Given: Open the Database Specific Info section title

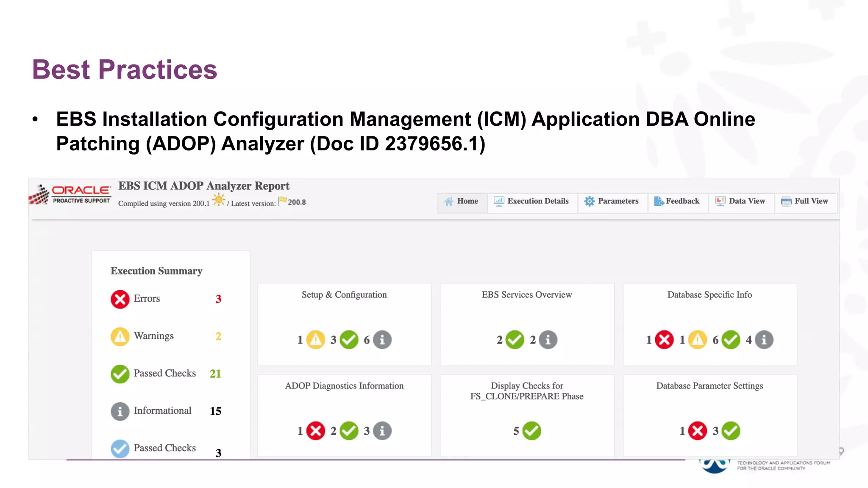Looking at the screenshot, I should 710,295.
